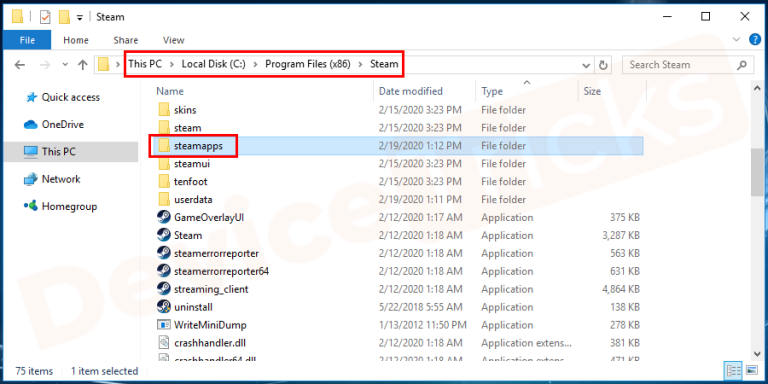This screenshot has width=768, height=384.
Task: Click the Back navigation arrow
Action: click(20, 65)
